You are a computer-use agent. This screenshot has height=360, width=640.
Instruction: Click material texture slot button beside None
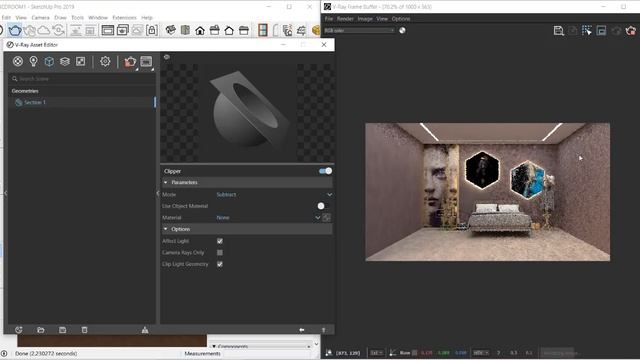pos(327,218)
